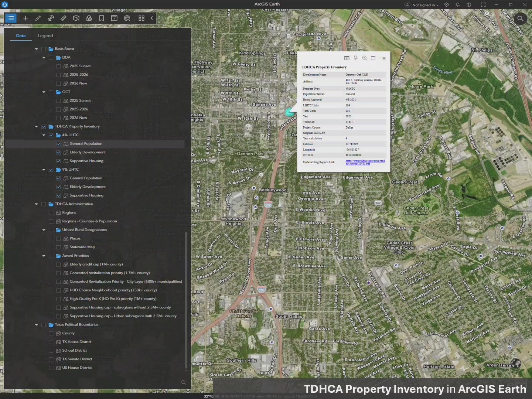Viewport: 532px width, 399px height.
Task: Uncheck General Population under 4% LIHTC
Action: click(58, 144)
